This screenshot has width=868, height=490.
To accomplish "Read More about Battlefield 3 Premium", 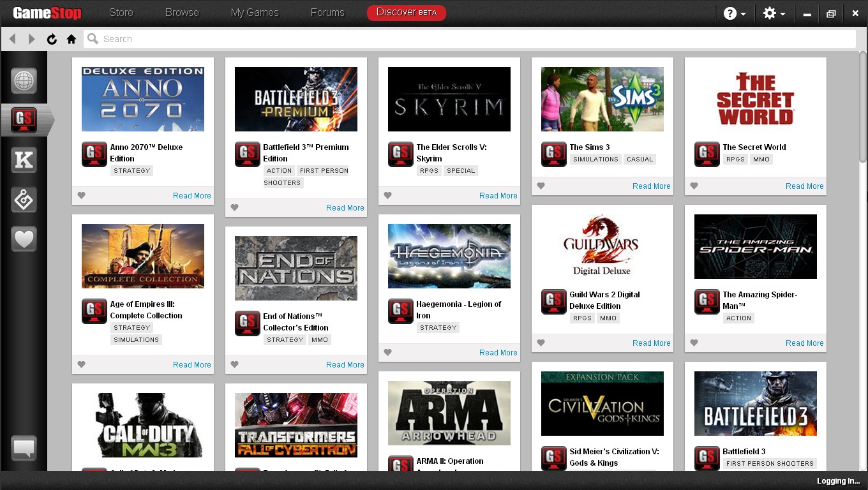I will click(x=345, y=207).
